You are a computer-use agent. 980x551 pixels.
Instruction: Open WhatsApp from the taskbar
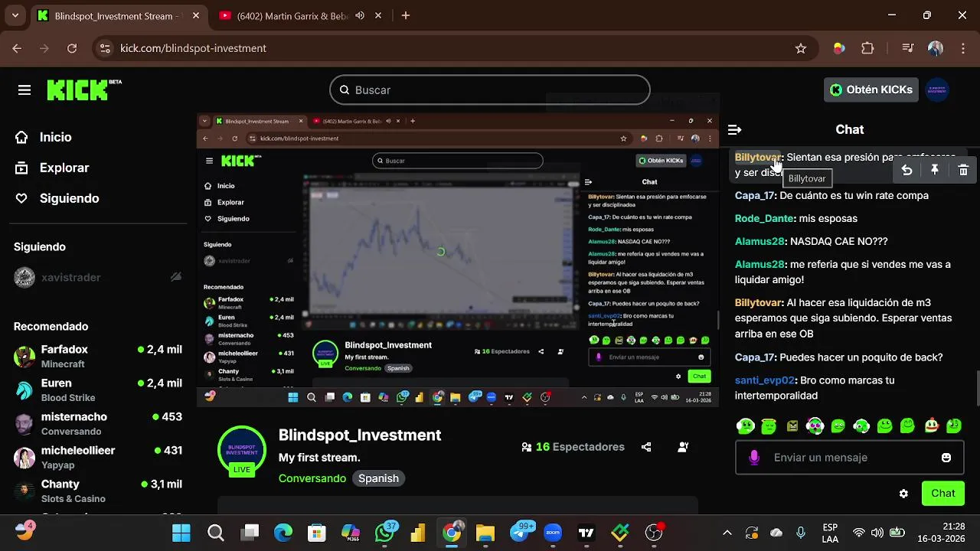coord(385,533)
